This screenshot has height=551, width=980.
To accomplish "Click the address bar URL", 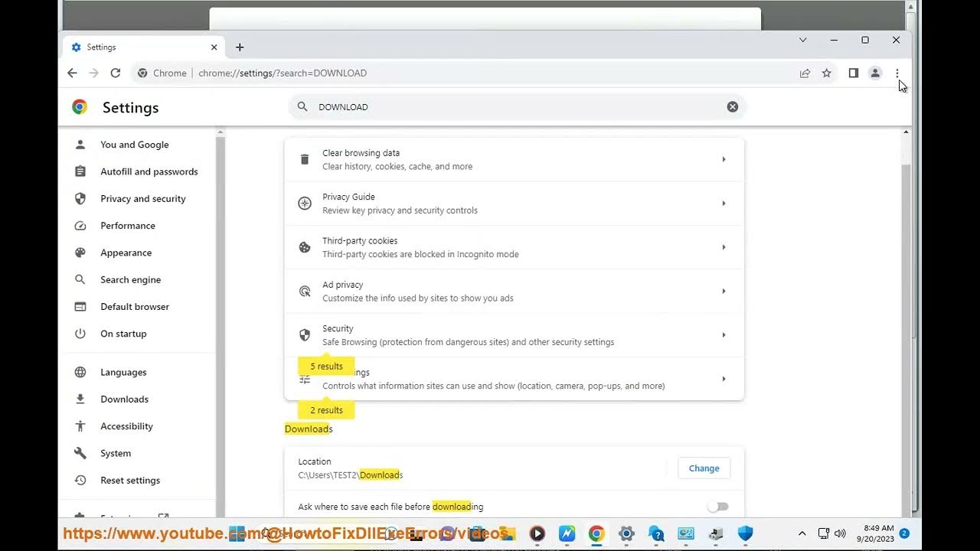I will click(283, 73).
